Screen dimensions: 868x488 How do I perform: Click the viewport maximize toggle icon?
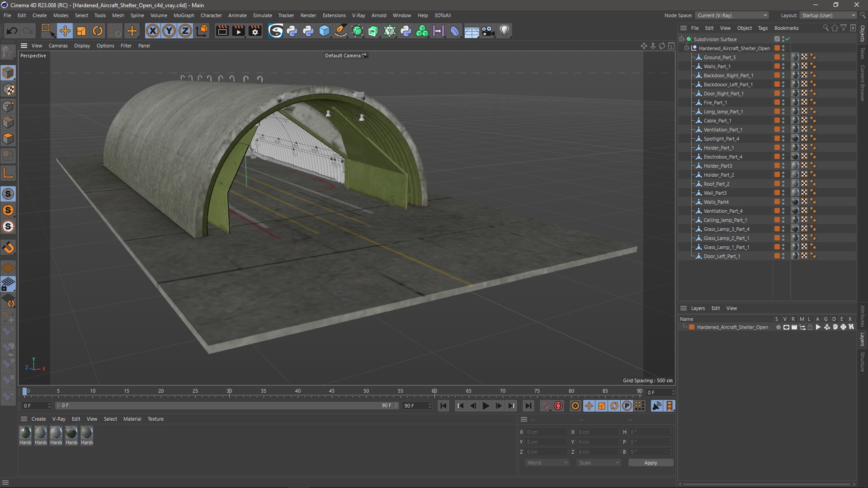pyautogui.click(x=671, y=46)
